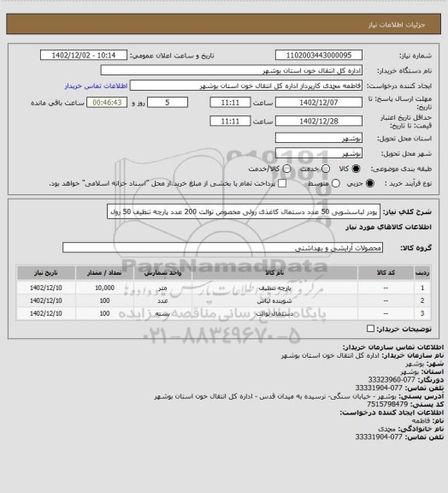448x493 pixels.
Task: Click the price validity date 1402/12/28
Action: 319,121
